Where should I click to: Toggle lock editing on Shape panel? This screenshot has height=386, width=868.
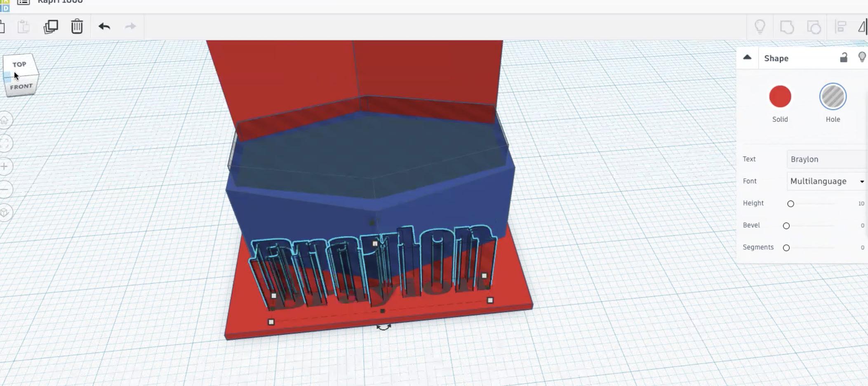(844, 57)
